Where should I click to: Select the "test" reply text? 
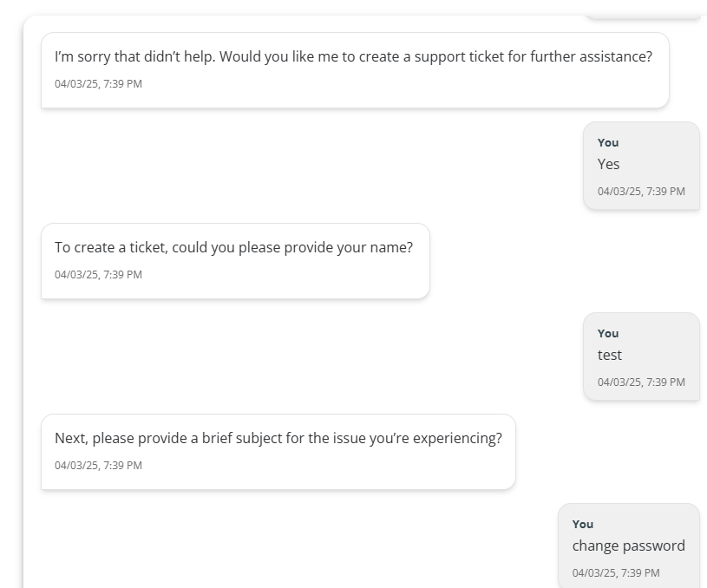pyautogui.click(x=610, y=355)
